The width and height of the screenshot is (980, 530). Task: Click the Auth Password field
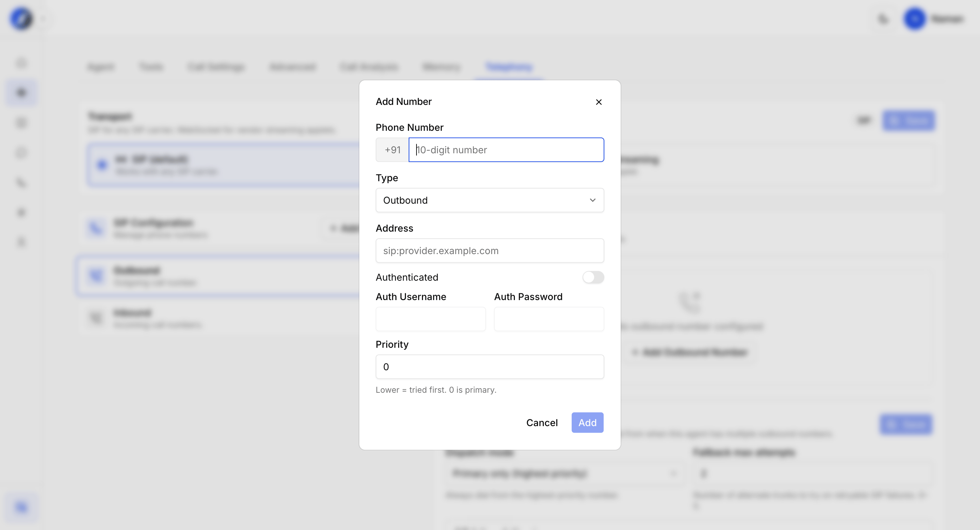pos(549,319)
